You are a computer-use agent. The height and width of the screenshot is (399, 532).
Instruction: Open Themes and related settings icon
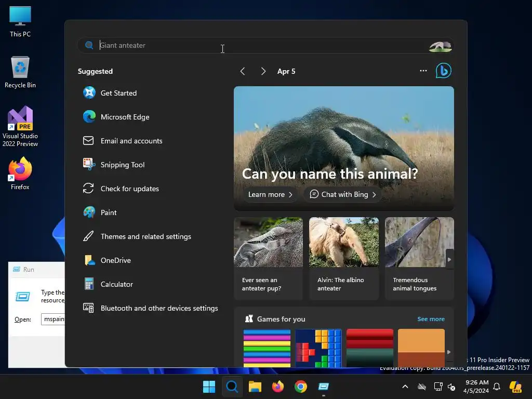point(88,236)
